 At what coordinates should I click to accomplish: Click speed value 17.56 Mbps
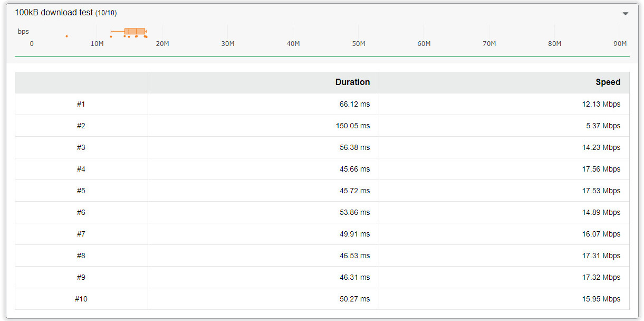coord(601,169)
